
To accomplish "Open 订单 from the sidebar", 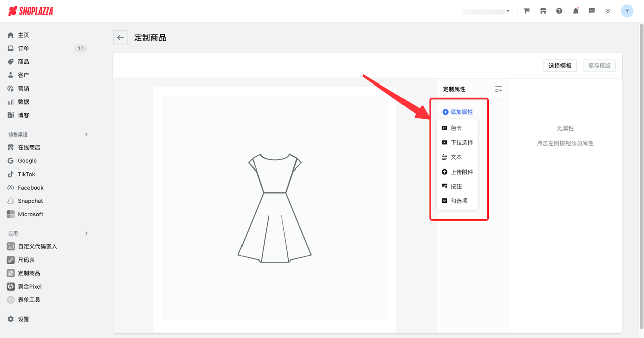I will (22, 48).
